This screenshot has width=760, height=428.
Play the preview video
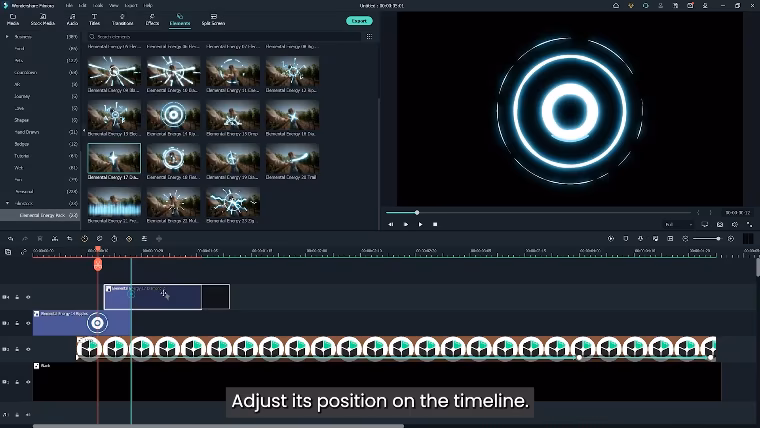tap(420, 224)
